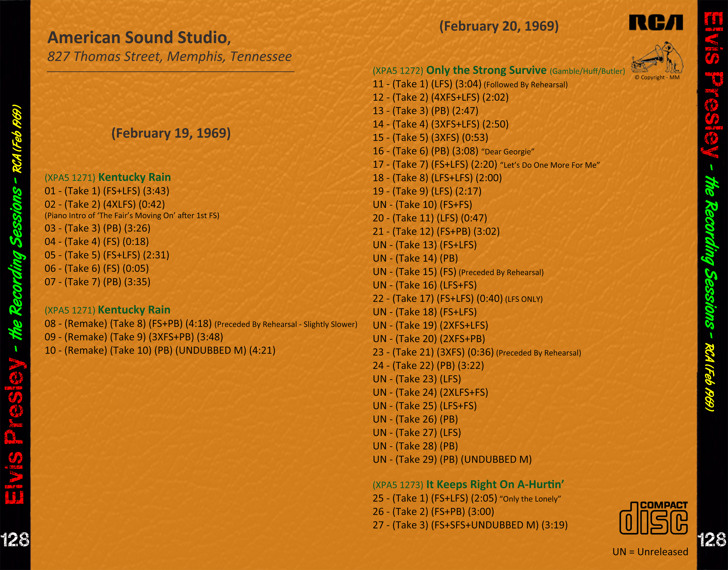Viewport: 728px width, 570px height.
Task: Click the row 'UN - (Take 26) (PB)'
Action: tap(416, 419)
